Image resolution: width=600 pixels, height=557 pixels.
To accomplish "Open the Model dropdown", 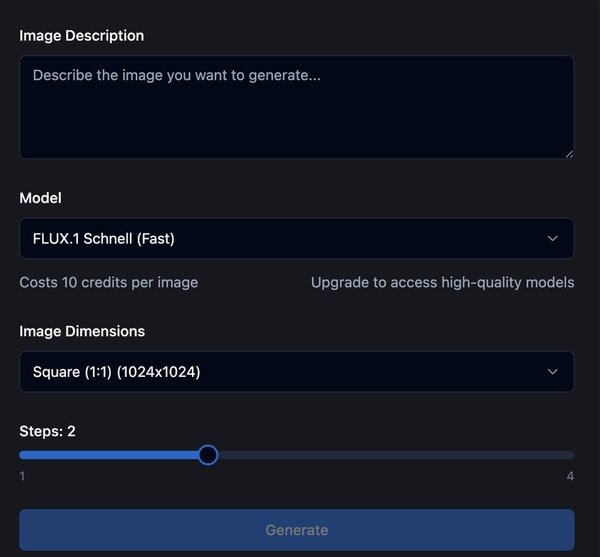I will point(296,238).
